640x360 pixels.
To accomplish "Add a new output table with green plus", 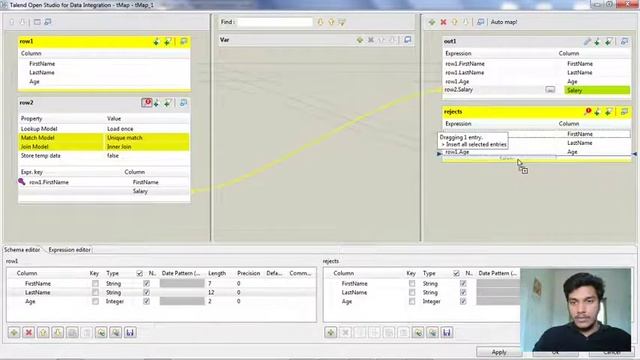I will coord(432,22).
